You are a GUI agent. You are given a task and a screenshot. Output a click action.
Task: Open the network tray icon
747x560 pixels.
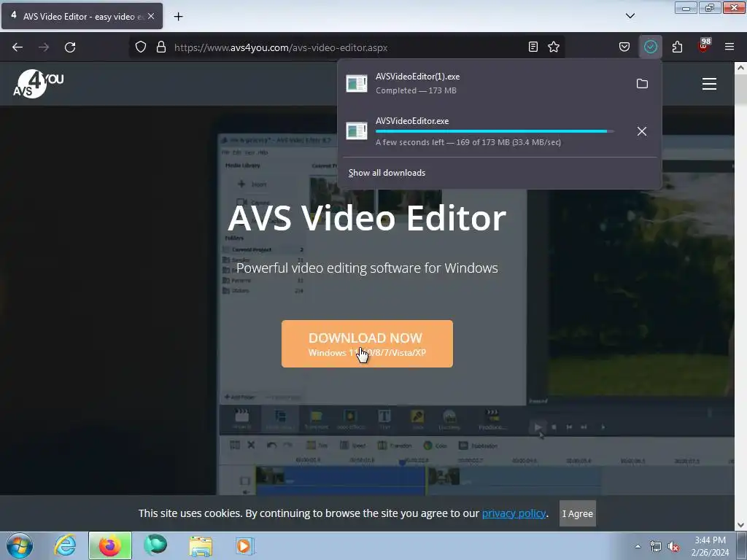(x=656, y=547)
